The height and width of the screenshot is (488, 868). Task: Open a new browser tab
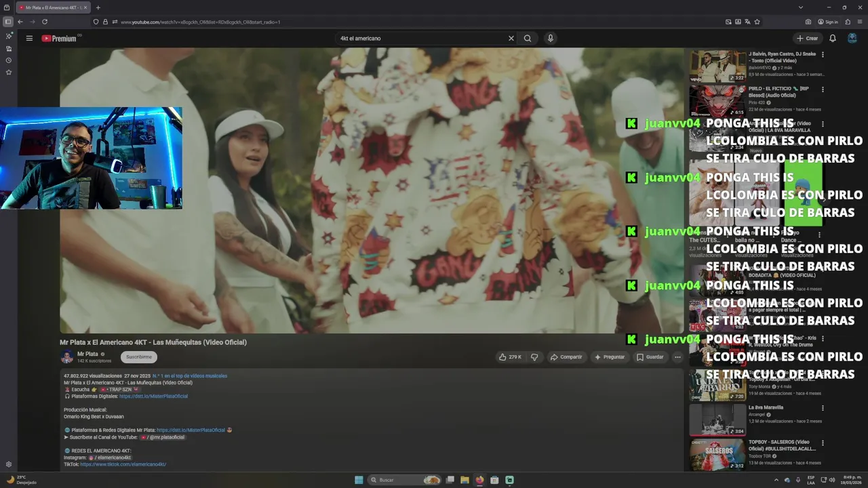[x=98, y=7]
